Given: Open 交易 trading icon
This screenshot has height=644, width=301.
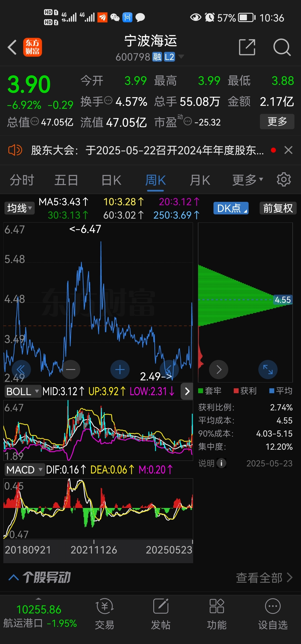Looking at the screenshot, I should tap(105, 614).
